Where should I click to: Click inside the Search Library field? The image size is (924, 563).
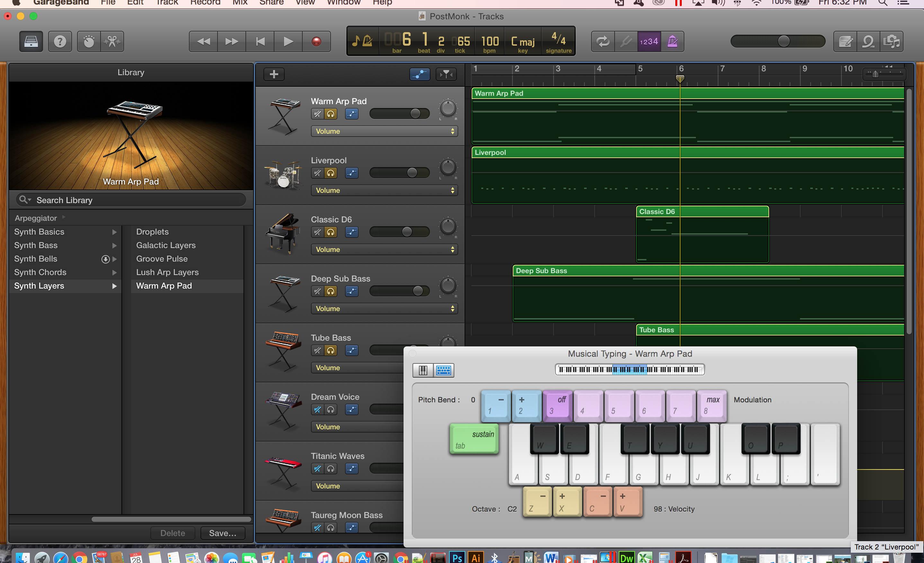(131, 200)
